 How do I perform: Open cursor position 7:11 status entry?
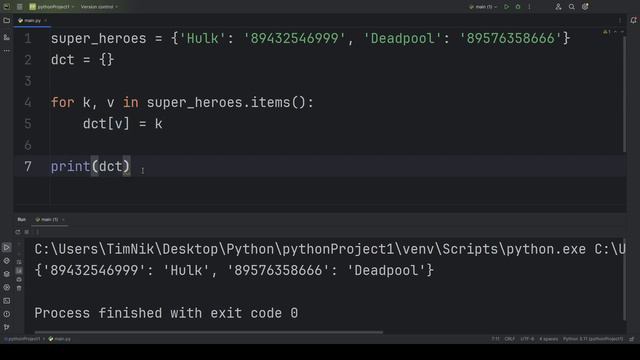(495, 339)
